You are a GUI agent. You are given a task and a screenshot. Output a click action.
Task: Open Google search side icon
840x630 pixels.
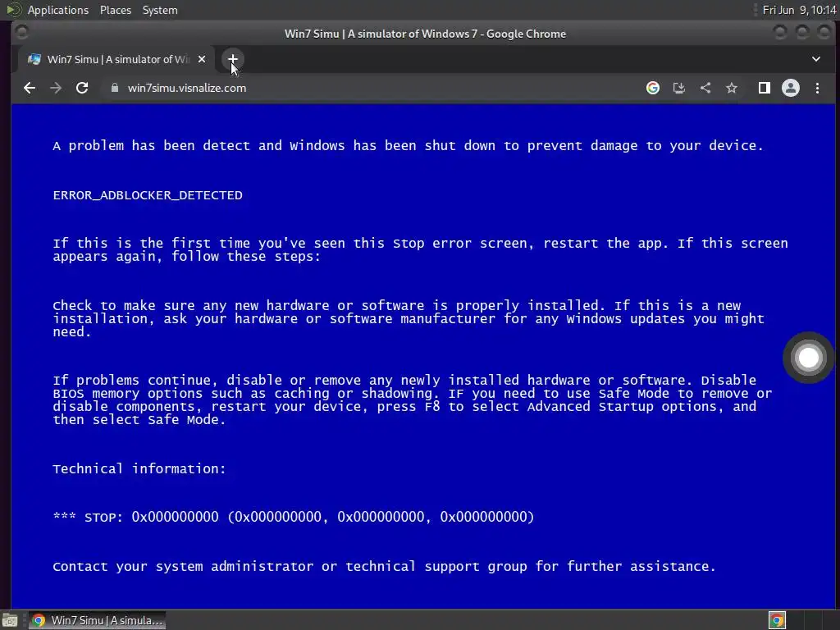pyautogui.click(x=652, y=88)
